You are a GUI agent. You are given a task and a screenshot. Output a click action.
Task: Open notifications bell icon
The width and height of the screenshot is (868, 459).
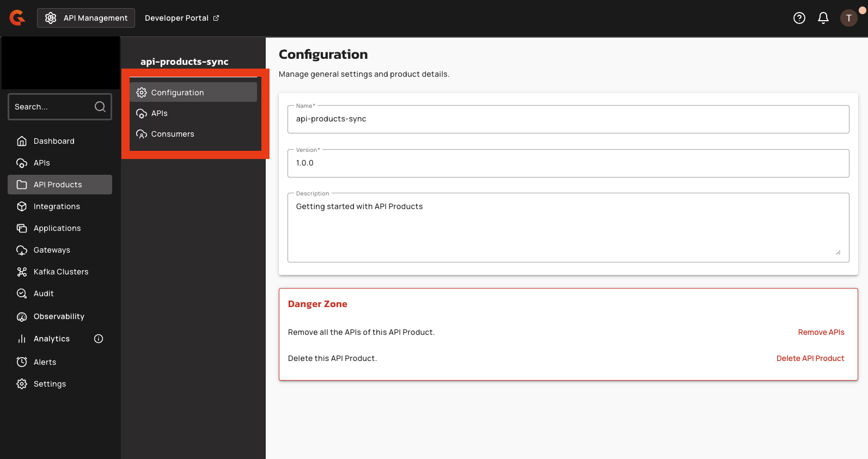tap(823, 18)
